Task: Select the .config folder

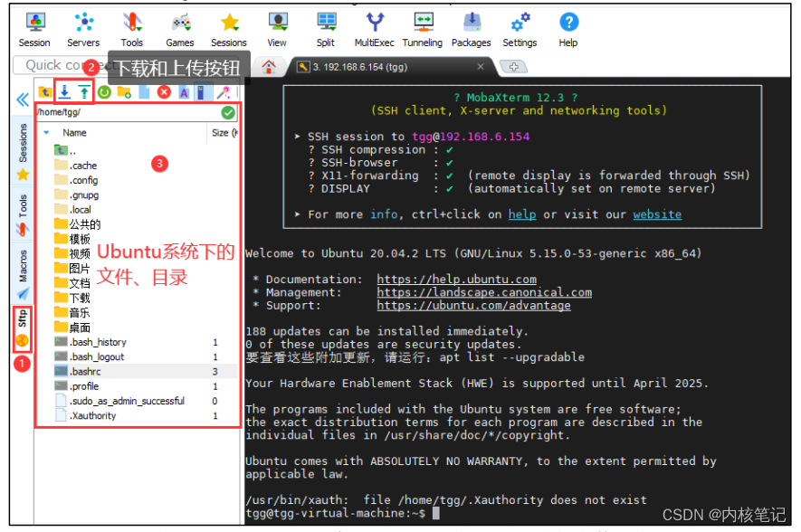Action: tap(76, 180)
